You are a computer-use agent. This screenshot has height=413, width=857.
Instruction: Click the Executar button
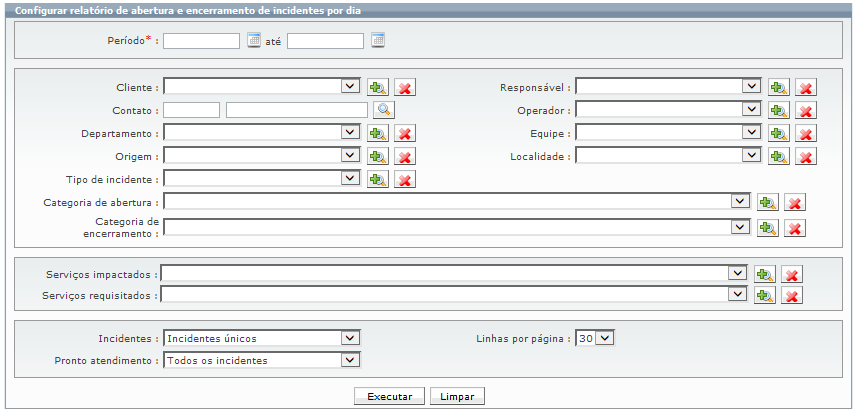click(390, 397)
